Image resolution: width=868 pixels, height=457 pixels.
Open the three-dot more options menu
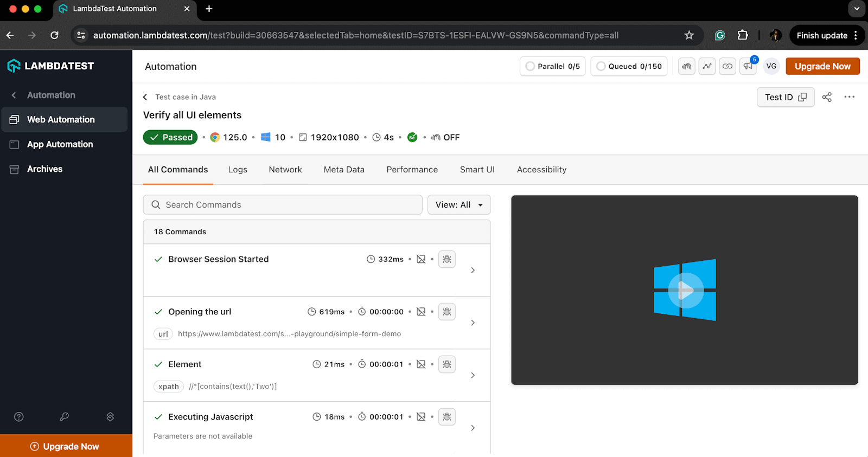pyautogui.click(x=849, y=97)
